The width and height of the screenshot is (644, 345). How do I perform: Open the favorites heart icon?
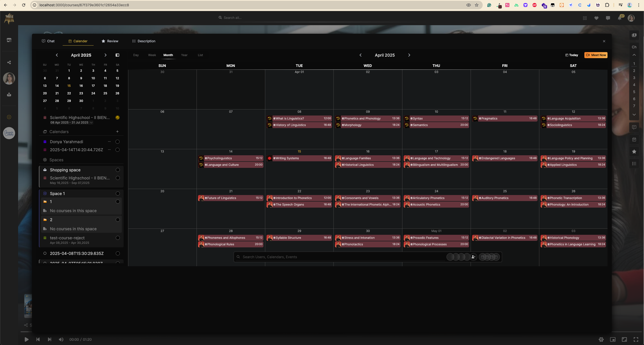click(x=596, y=18)
